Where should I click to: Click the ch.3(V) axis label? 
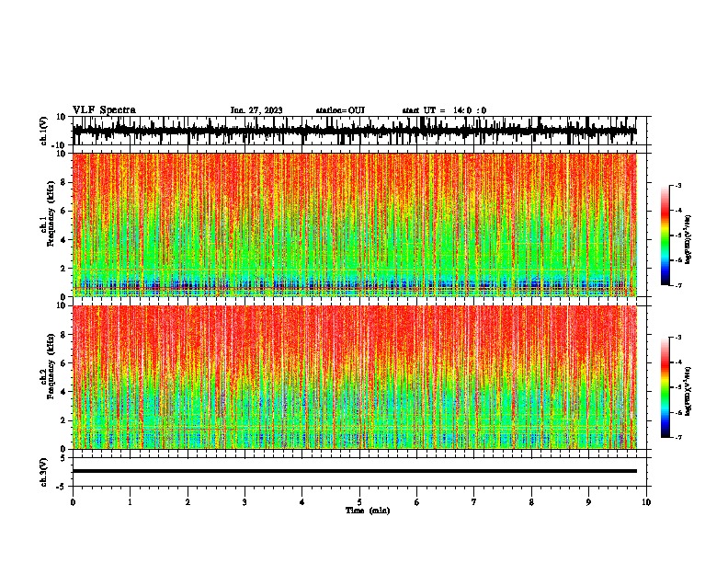coord(44,472)
